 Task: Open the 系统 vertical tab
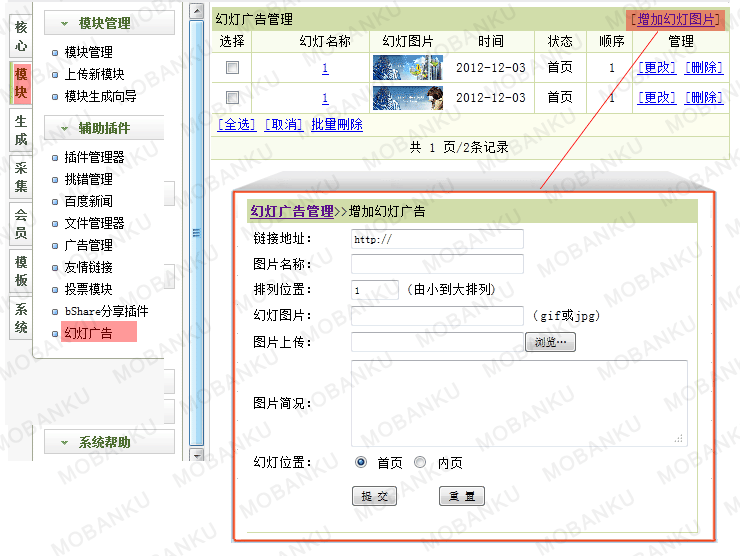21,318
